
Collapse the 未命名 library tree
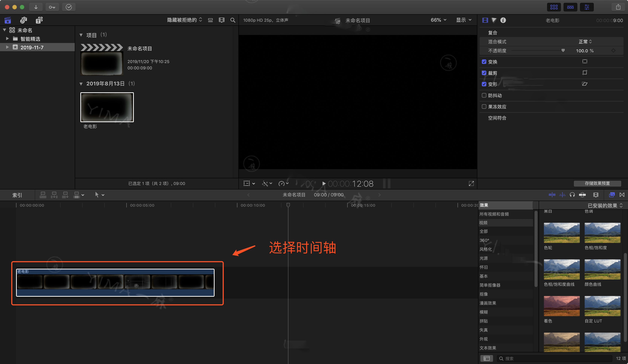click(x=4, y=30)
